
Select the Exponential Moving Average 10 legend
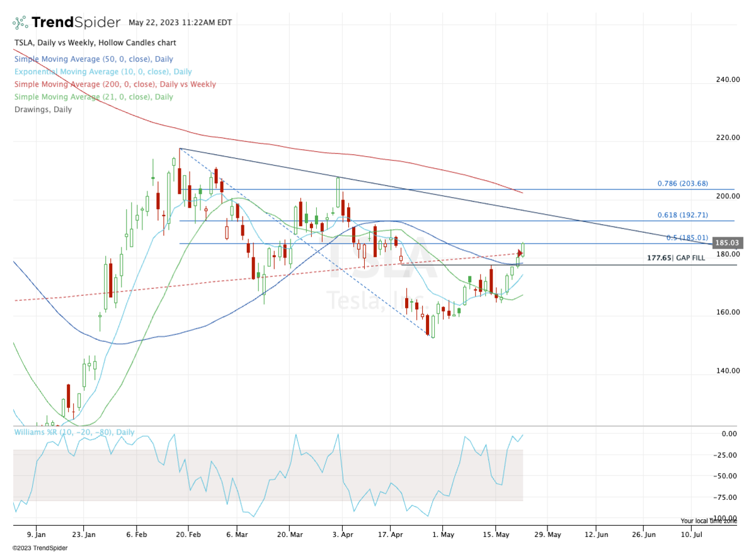[x=103, y=72]
